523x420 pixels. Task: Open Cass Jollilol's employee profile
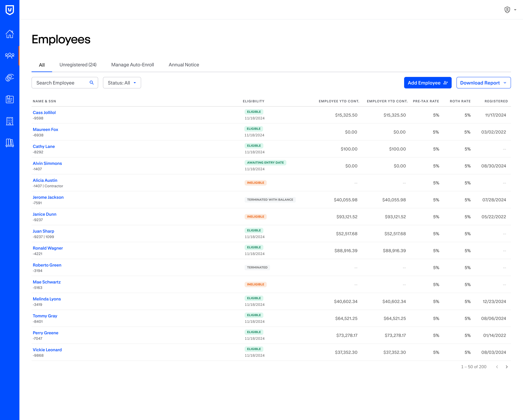pyautogui.click(x=44, y=112)
